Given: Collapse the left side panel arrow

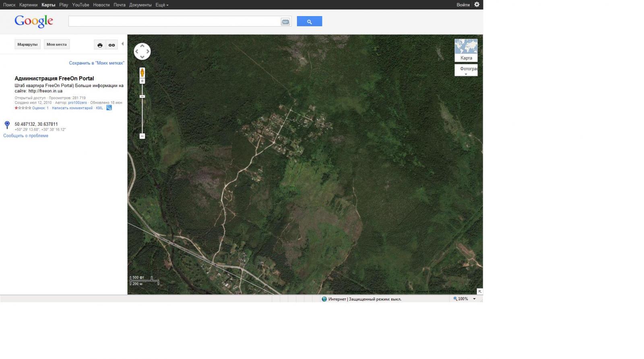Looking at the screenshot, I should coord(122,44).
